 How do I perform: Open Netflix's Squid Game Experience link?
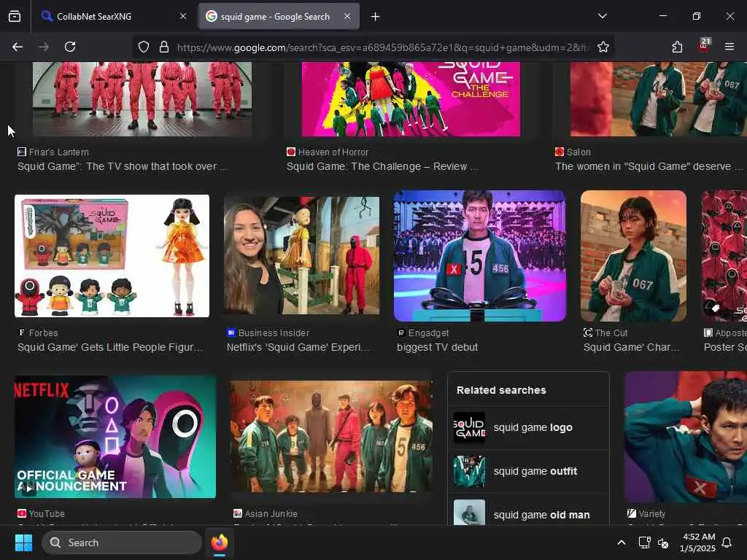point(298,347)
